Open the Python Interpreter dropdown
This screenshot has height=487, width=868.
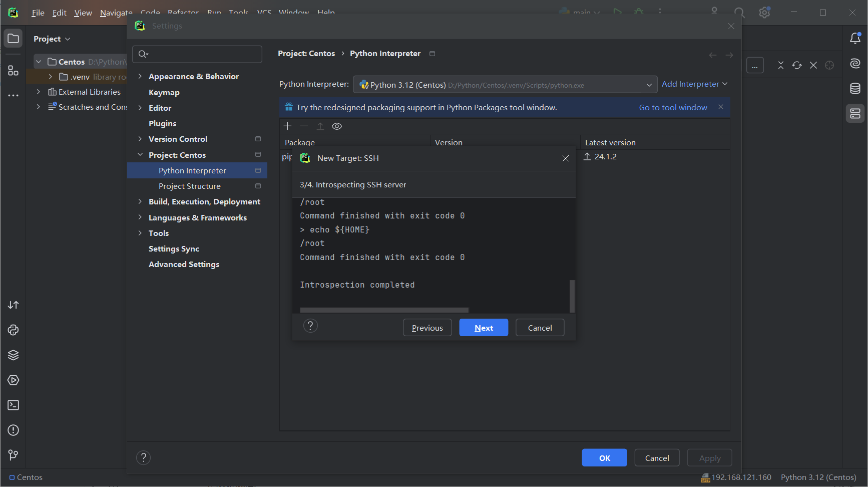[505, 85]
